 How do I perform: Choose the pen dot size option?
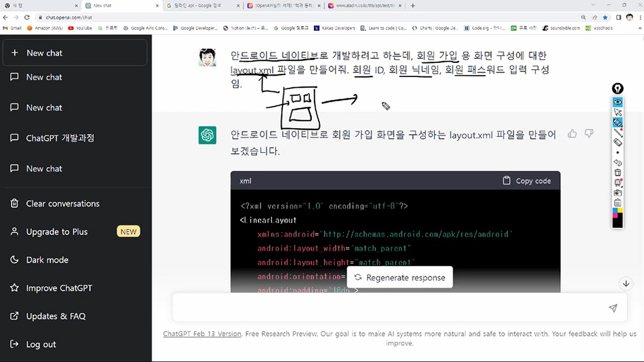(617, 153)
